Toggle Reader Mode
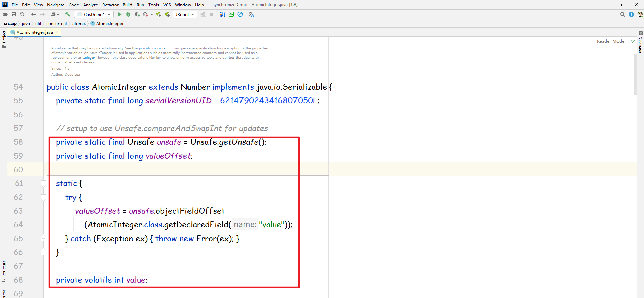This screenshot has width=644, height=298. click(x=610, y=41)
